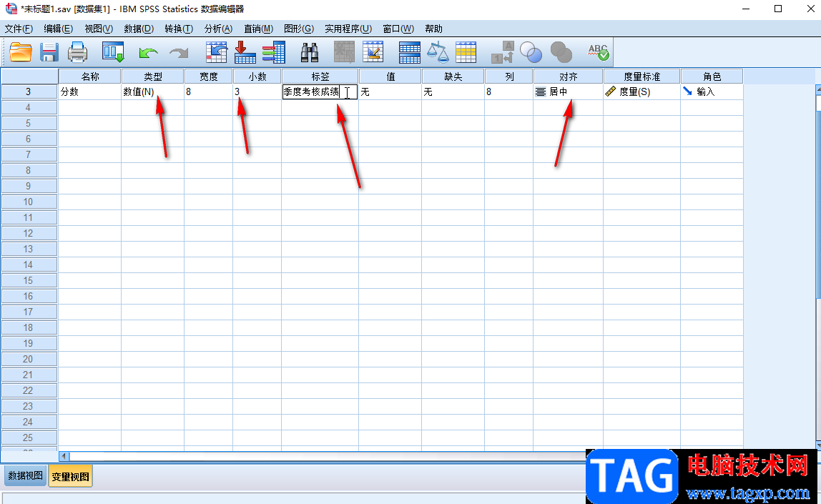Open the 文件(F) menu
The image size is (821, 504).
(x=19, y=29)
